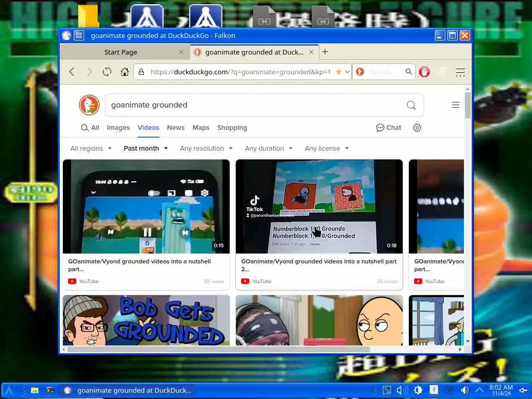Open the tray speaker with sound waves
Viewport: 532px width, 399px height.
pos(402,391)
